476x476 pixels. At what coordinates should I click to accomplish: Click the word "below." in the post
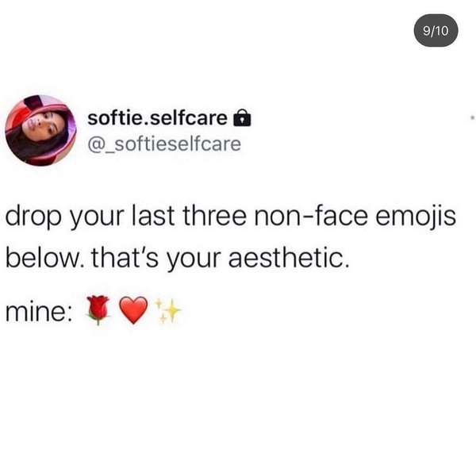tap(44, 258)
